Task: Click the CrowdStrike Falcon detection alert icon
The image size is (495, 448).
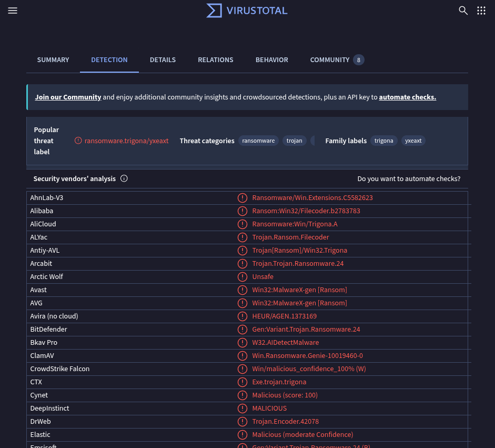Action: [x=243, y=369]
